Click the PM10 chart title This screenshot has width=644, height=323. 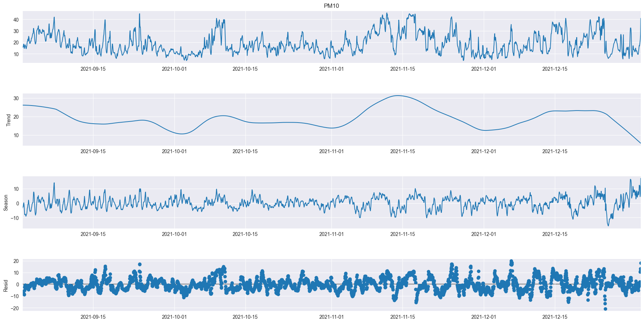[331, 6]
